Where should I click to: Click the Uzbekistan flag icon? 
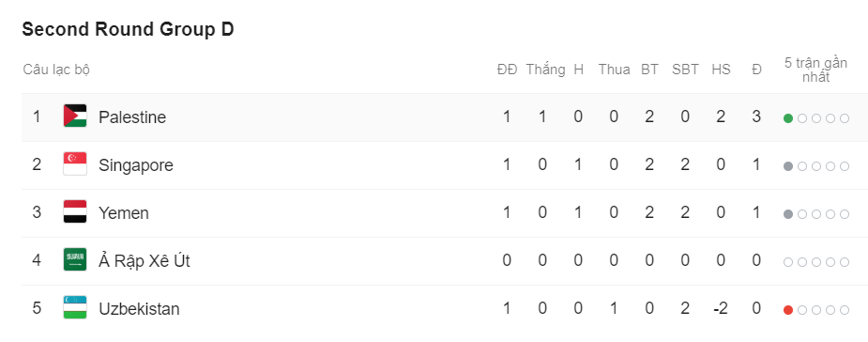(75, 307)
